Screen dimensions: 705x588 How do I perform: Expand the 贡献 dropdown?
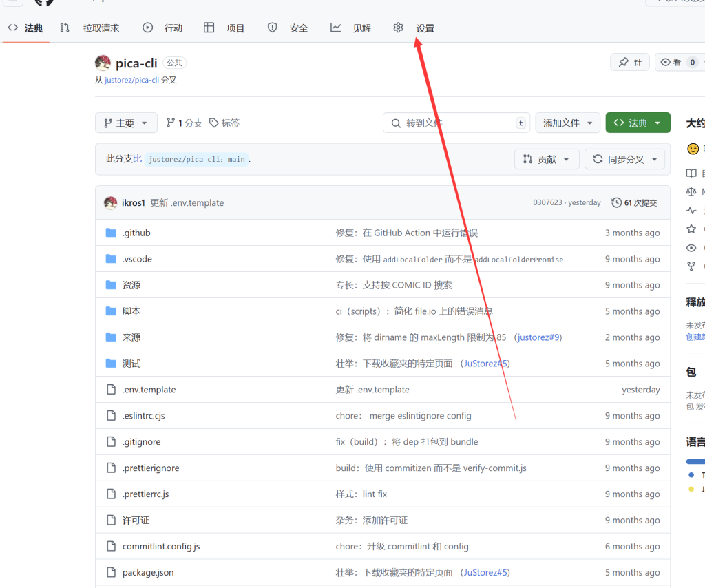546,159
